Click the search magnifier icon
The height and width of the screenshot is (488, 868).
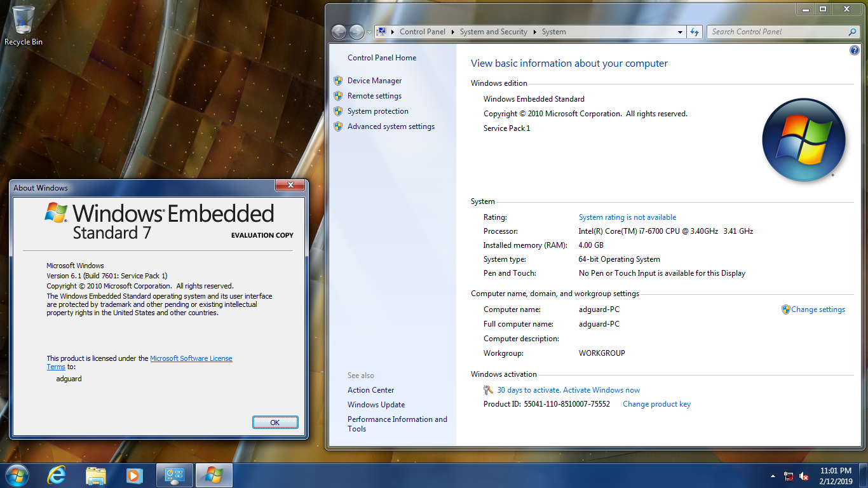852,32
